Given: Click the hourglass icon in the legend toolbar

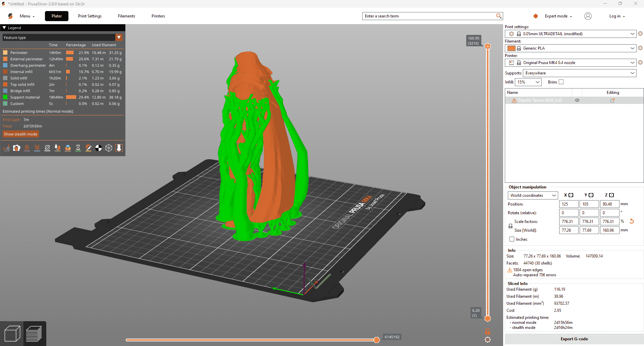Looking at the screenshot, I should tap(78, 148).
